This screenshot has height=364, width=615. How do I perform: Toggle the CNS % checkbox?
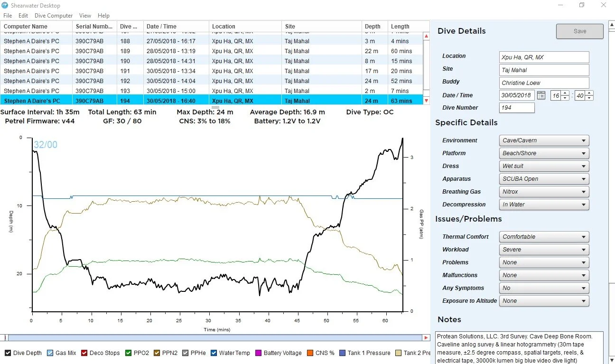click(x=310, y=353)
